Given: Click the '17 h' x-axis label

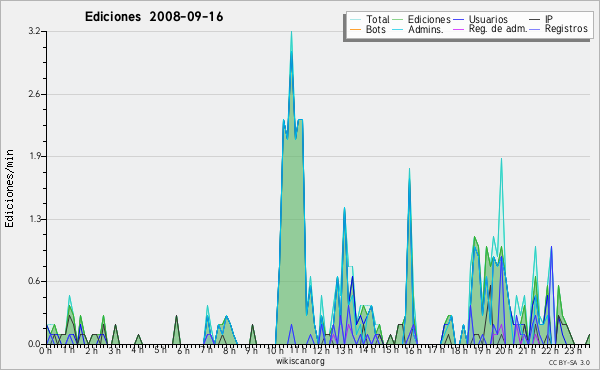Looking at the screenshot, I should tap(436, 350).
